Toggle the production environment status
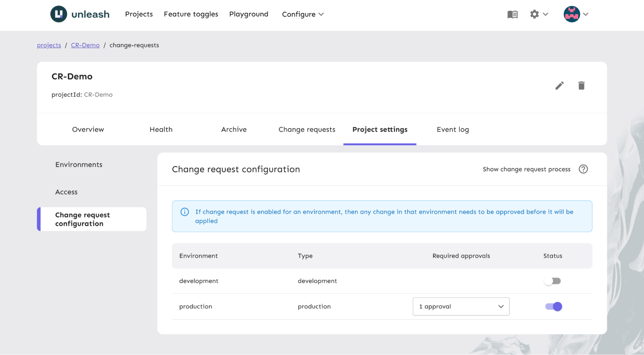The height and width of the screenshot is (355, 644). (x=553, y=306)
